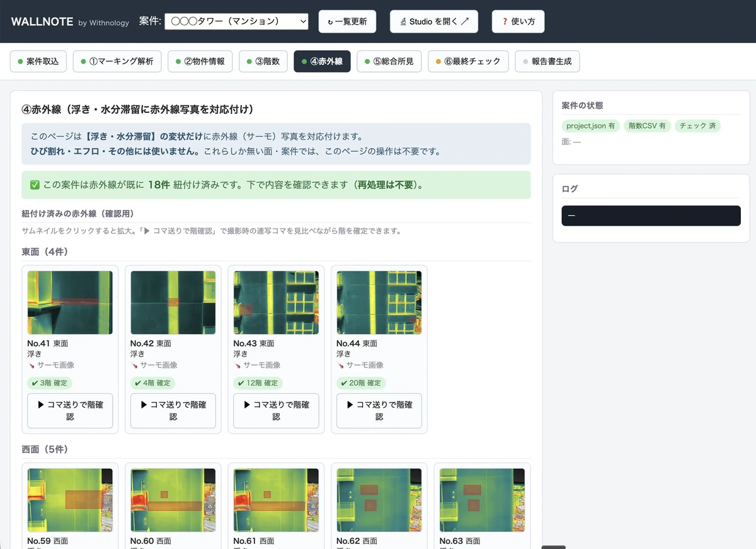Click the 使い方 help button
The width and height of the screenshot is (756, 549).
coord(518,21)
